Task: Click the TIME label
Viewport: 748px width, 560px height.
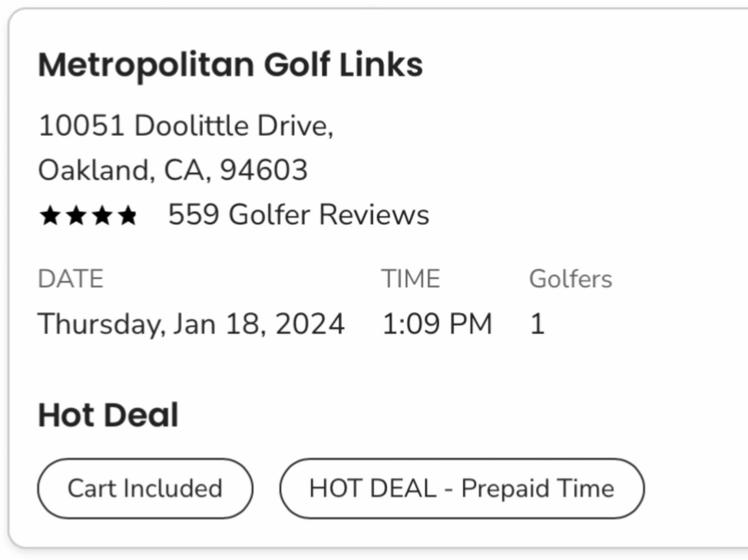Action: (411, 279)
